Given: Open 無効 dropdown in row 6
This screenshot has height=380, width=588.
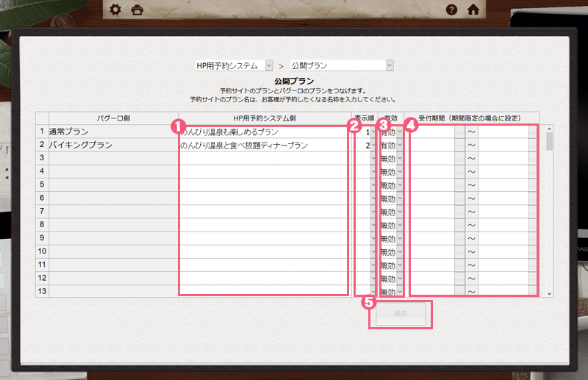Looking at the screenshot, I should click(x=400, y=198).
